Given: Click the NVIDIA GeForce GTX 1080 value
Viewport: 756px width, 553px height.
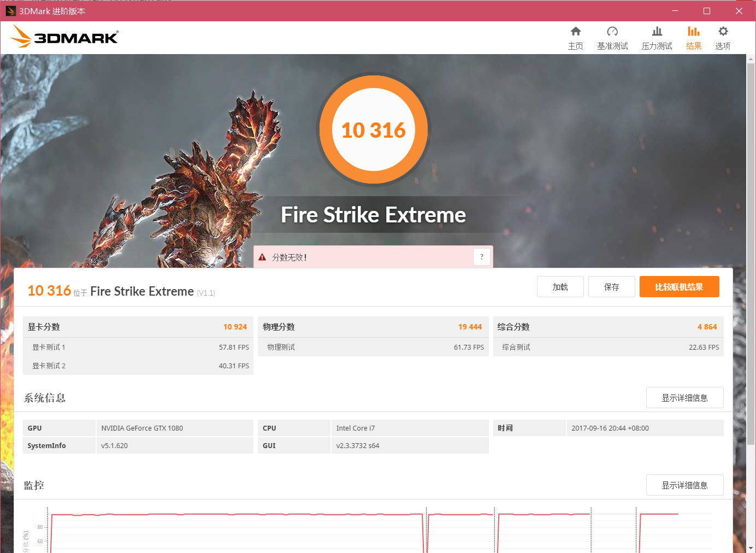Looking at the screenshot, I should click(x=142, y=428).
